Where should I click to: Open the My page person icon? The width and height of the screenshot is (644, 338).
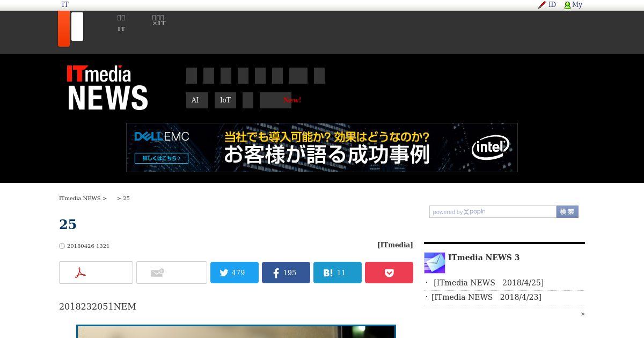click(567, 5)
